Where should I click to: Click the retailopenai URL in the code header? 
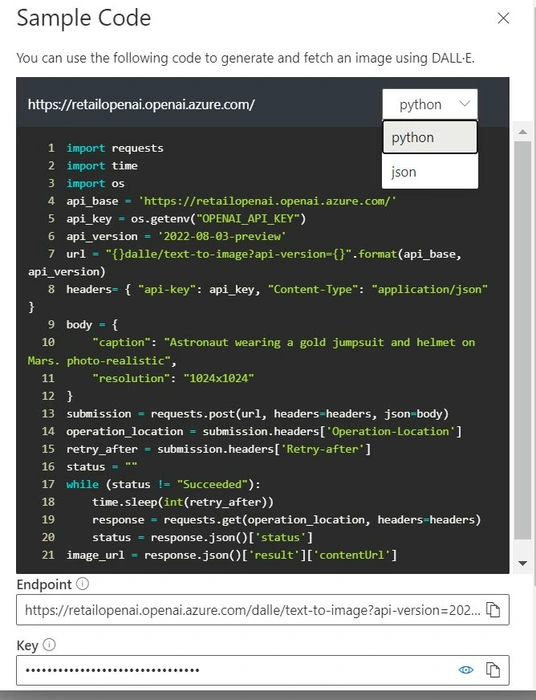tap(141, 104)
